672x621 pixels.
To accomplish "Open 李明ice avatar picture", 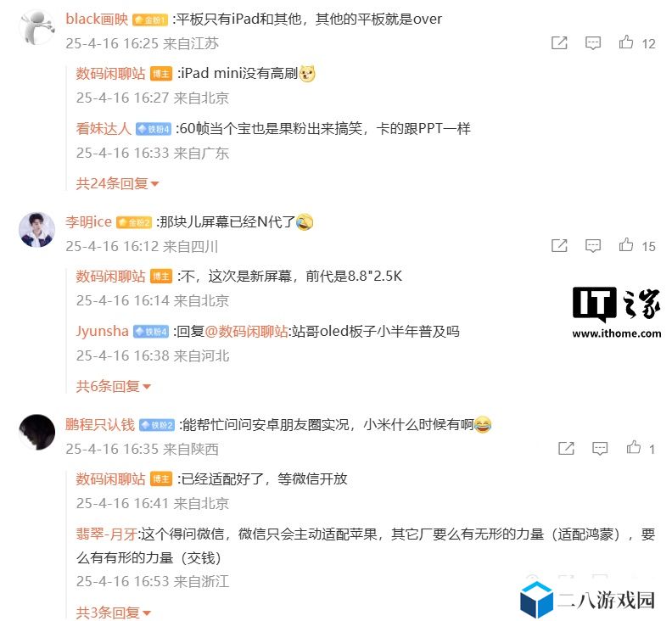I will coord(36,230).
